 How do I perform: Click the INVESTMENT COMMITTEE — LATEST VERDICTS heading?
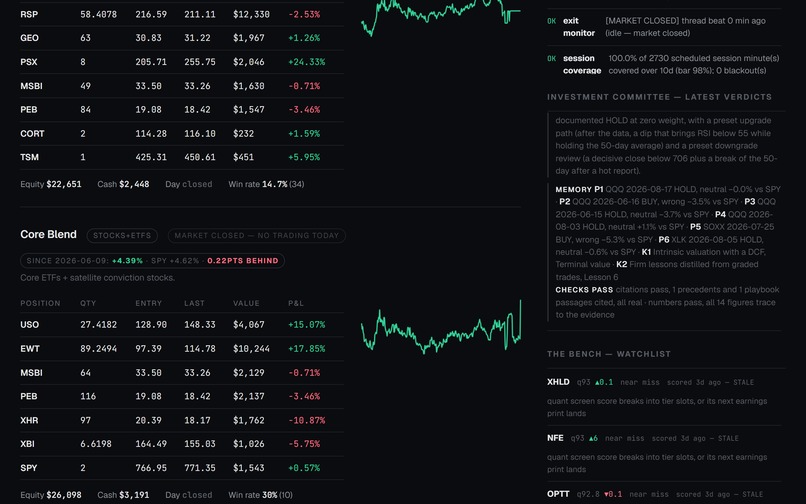click(660, 97)
